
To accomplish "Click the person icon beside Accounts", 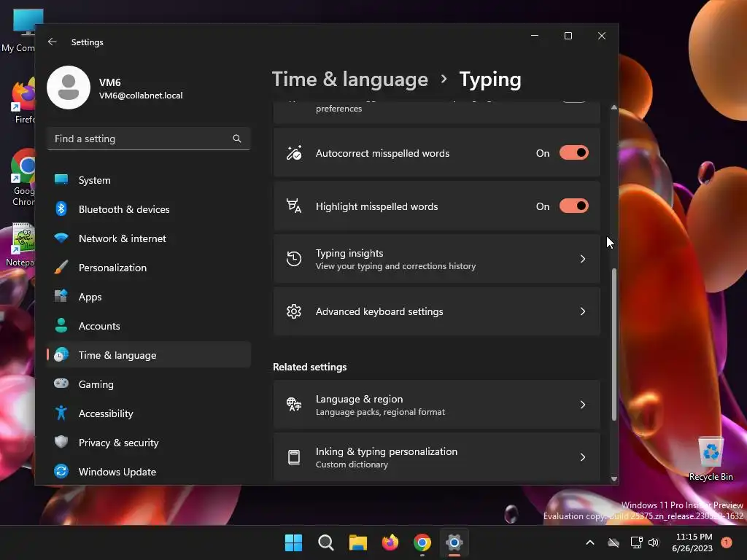I will pyautogui.click(x=61, y=325).
